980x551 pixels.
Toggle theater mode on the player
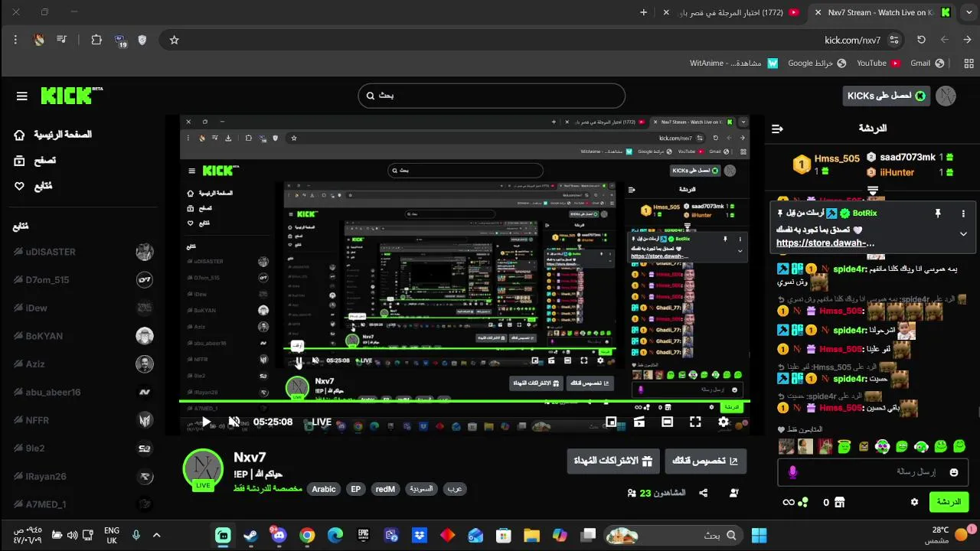tap(667, 422)
